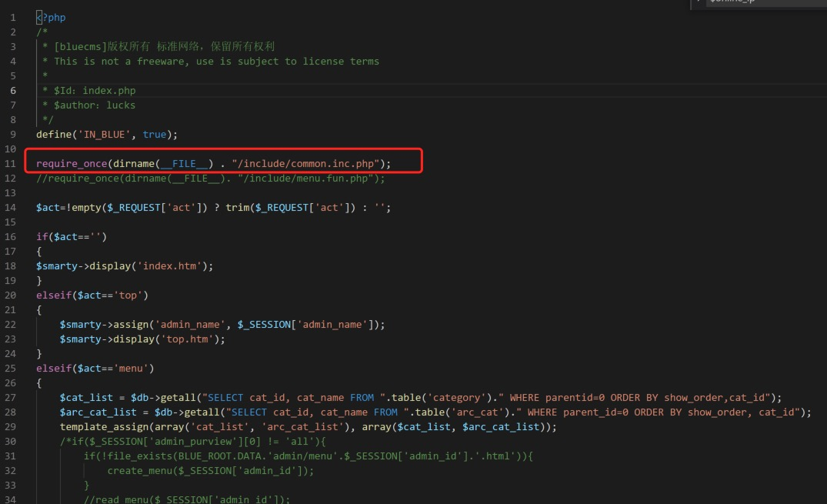Click line number 12 in the gutter
The height and width of the screenshot is (504, 827).
coord(11,179)
